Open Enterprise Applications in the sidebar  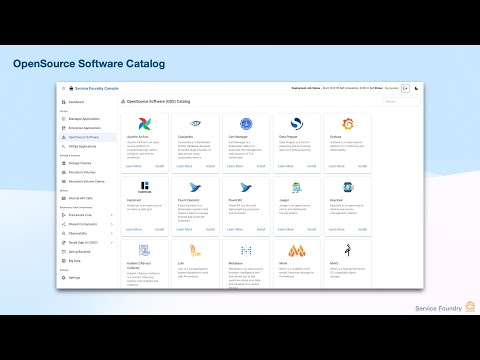[x=87, y=128]
